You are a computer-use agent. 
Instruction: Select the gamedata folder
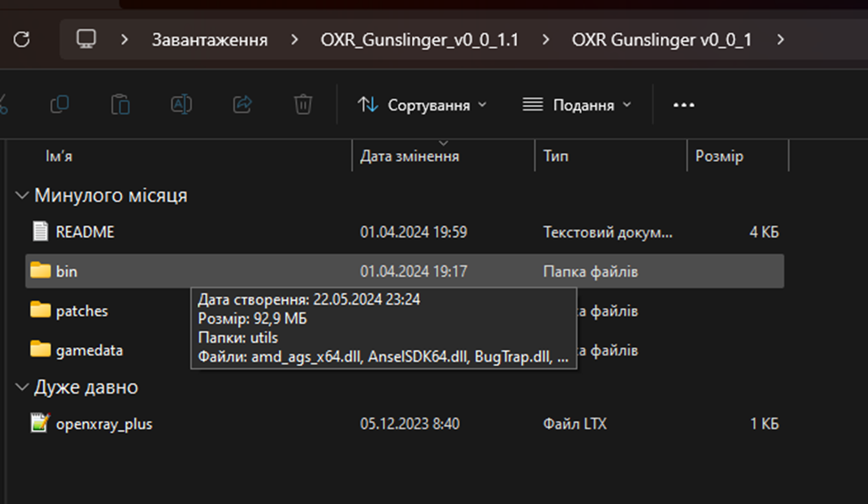[x=89, y=350]
